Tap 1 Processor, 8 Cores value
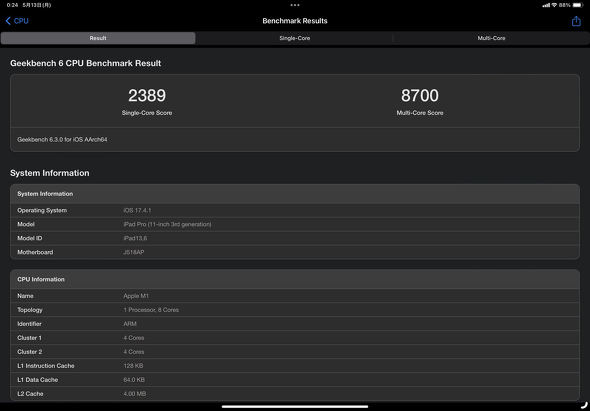 [x=151, y=310]
